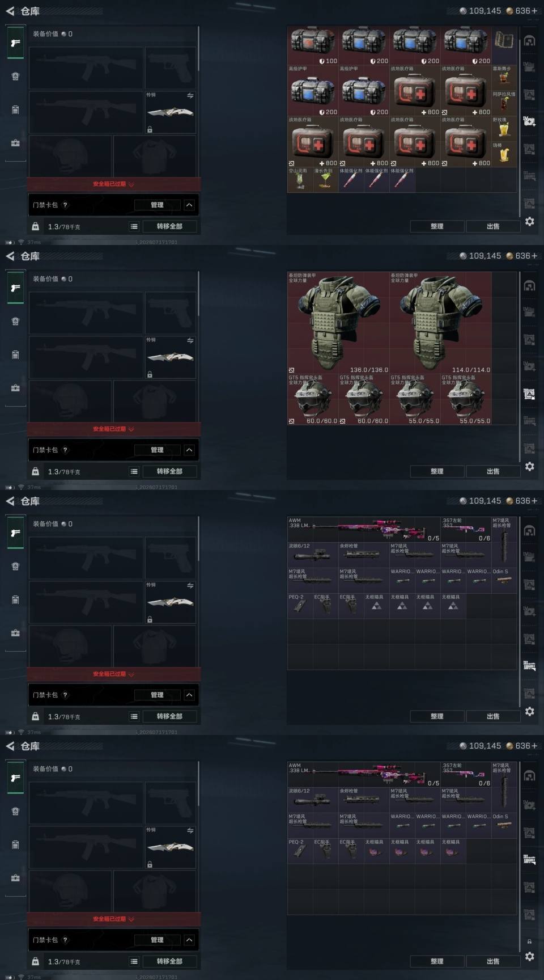Image resolution: width=544 pixels, height=980 pixels.
Task: Select the first triangle-icon 无框瞄具 sight item
Action: 376,606
